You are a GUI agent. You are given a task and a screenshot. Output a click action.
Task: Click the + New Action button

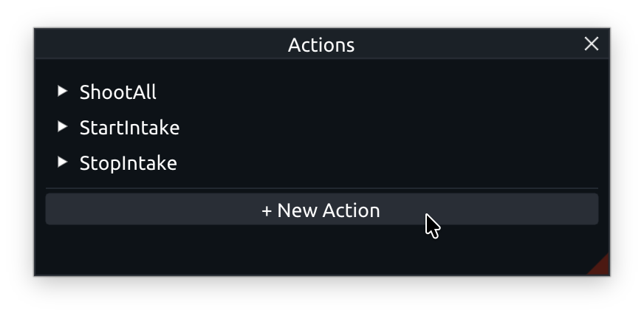pyautogui.click(x=321, y=210)
